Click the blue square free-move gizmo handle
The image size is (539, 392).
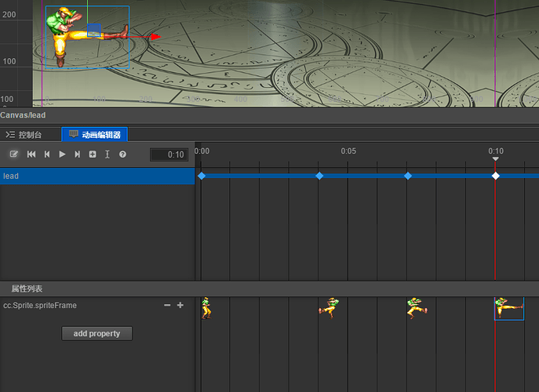click(x=94, y=30)
